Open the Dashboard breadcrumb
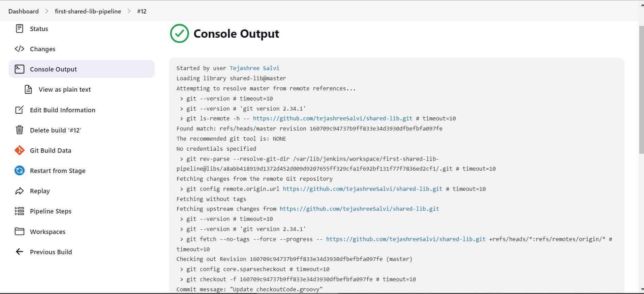 point(24,11)
